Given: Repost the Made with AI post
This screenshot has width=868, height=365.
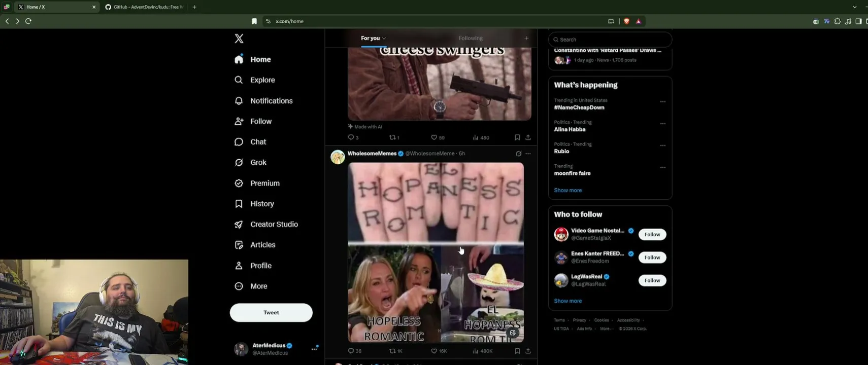Looking at the screenshot, I should pos(394,137).
